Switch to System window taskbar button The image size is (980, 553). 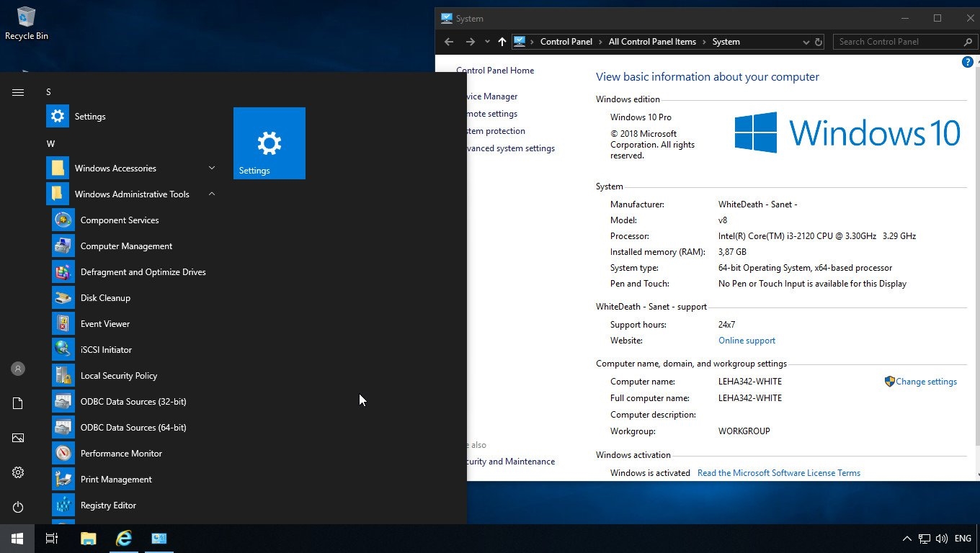159,539
